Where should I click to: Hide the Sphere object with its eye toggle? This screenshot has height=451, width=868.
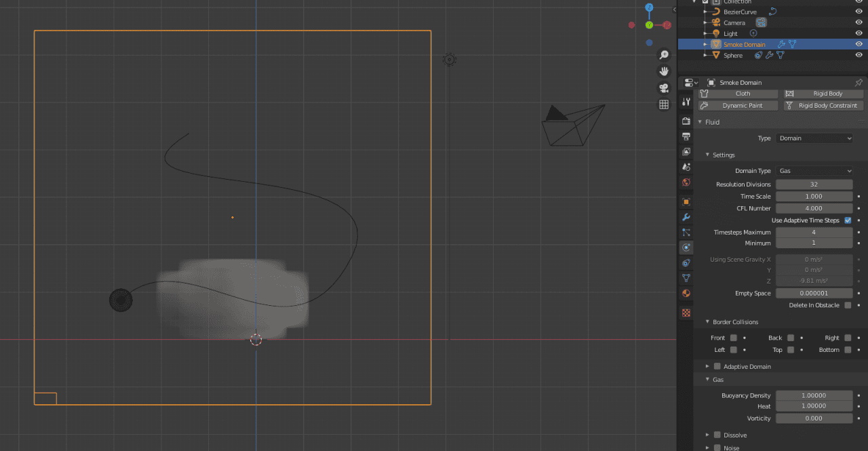pyautogui.click(x=858, y=55)
